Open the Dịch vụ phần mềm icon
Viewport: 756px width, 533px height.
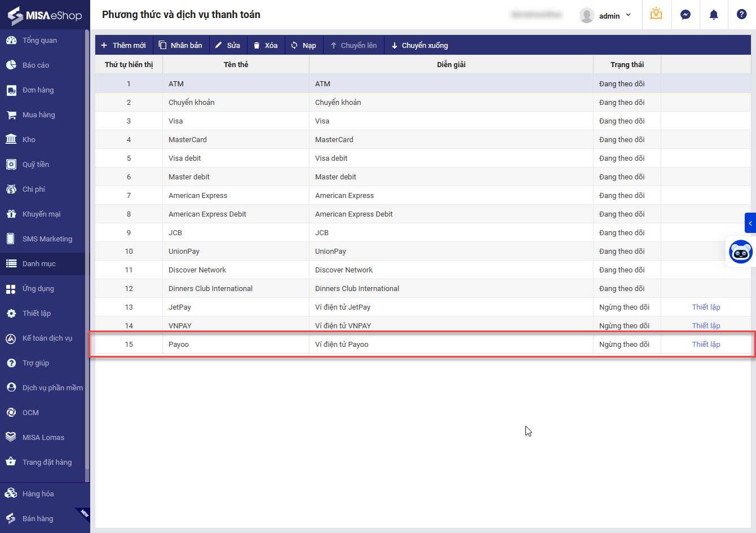point(11,388)
